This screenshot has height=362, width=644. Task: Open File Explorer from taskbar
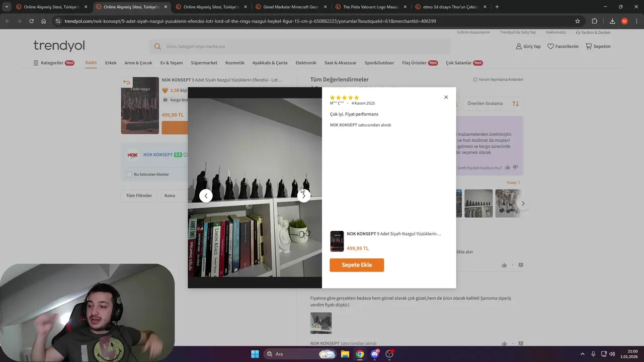pos(345,354)
